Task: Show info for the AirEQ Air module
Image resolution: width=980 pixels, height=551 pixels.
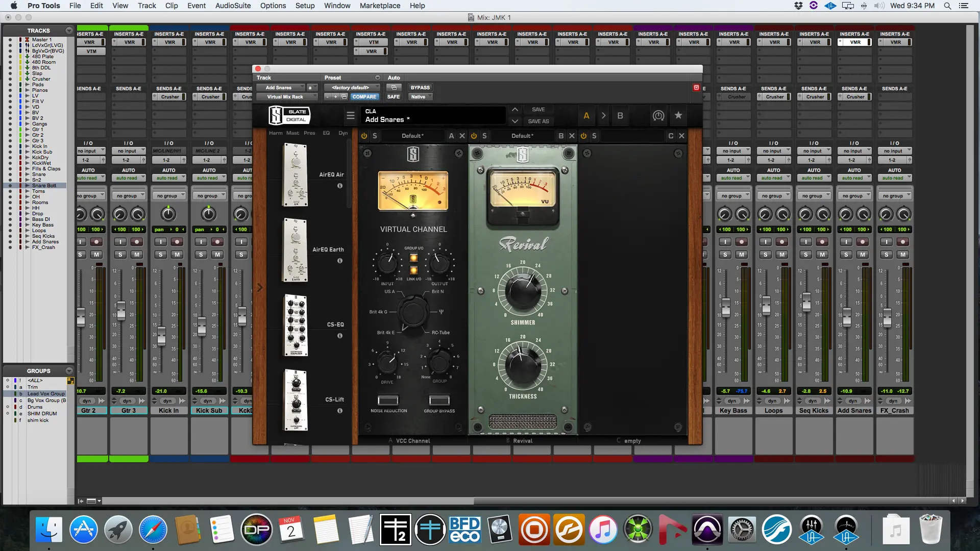Action: coord(340,186)
